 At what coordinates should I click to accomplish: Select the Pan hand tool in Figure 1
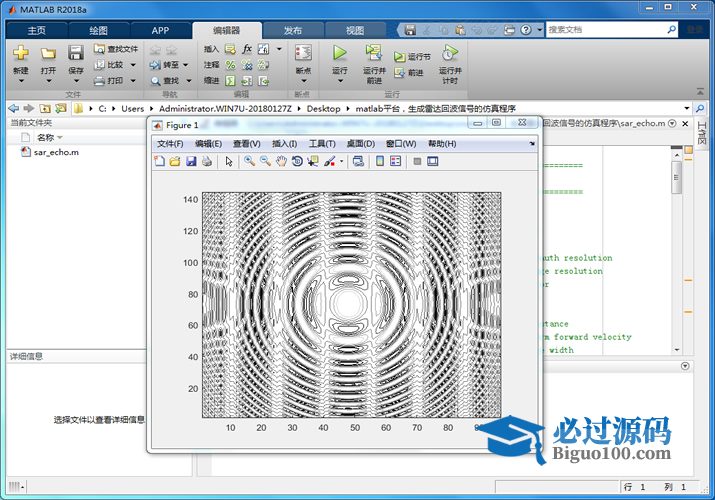(x=281, y=161)
